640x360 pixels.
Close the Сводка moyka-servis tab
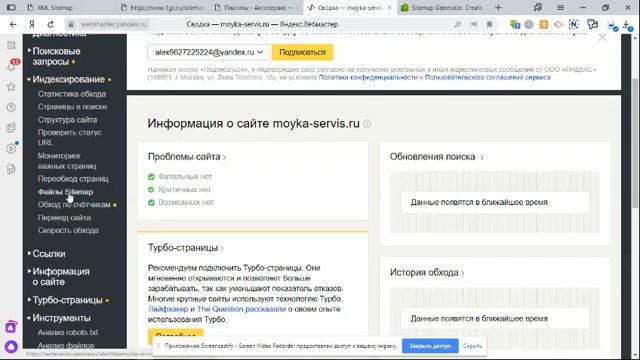(389, 7)
